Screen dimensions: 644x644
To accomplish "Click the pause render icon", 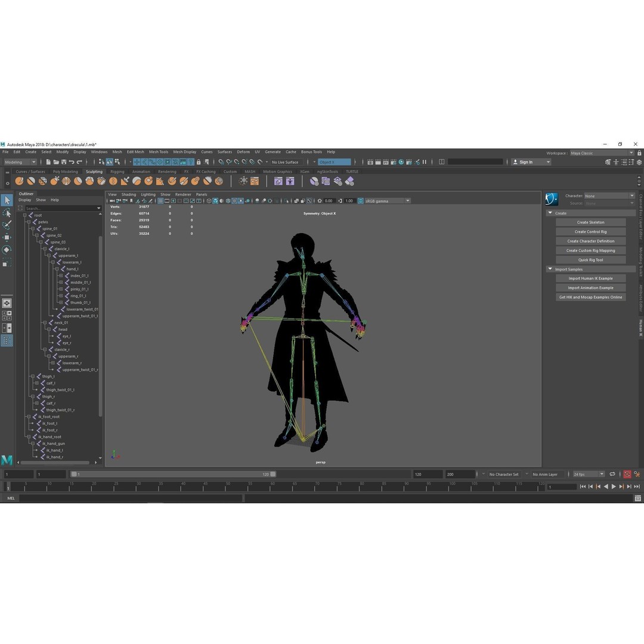I will [425, 162].
